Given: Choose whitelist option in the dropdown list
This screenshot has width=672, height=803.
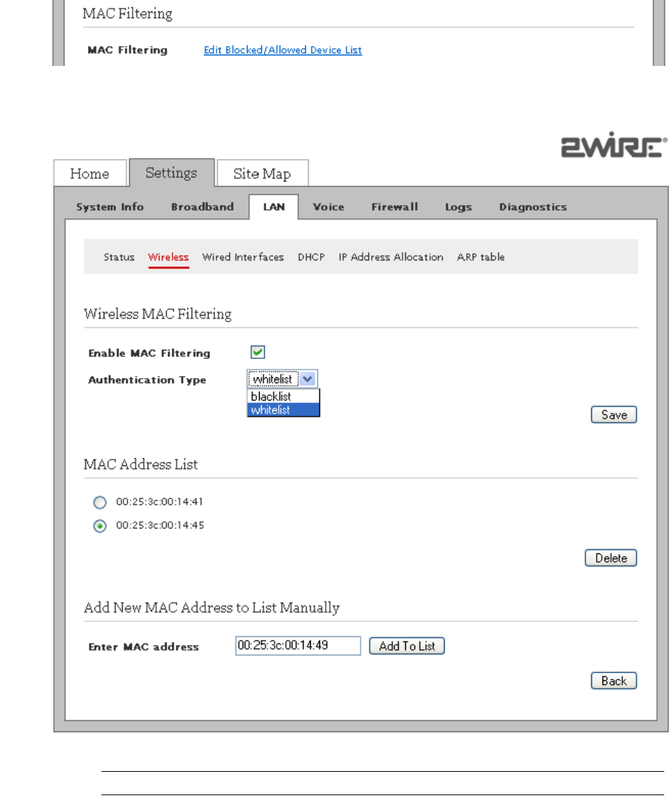Looking at the screenshot, I should pyautogui.click(x=283, y=410).
